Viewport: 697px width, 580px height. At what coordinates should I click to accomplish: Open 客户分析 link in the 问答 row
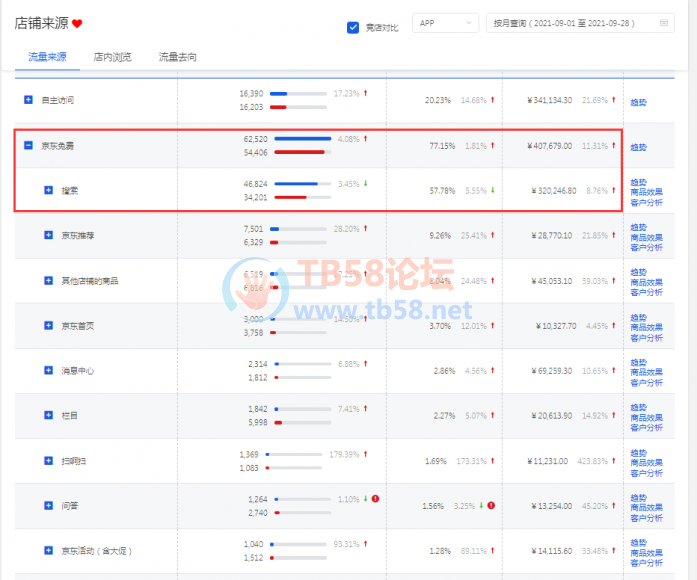[x=646, y=518]
